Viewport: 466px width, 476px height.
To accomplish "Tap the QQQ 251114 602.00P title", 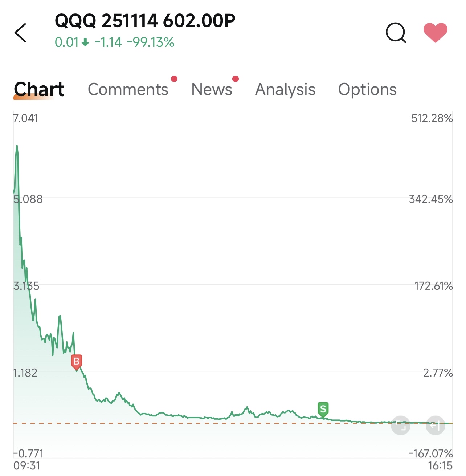I will tap(145, 21).
